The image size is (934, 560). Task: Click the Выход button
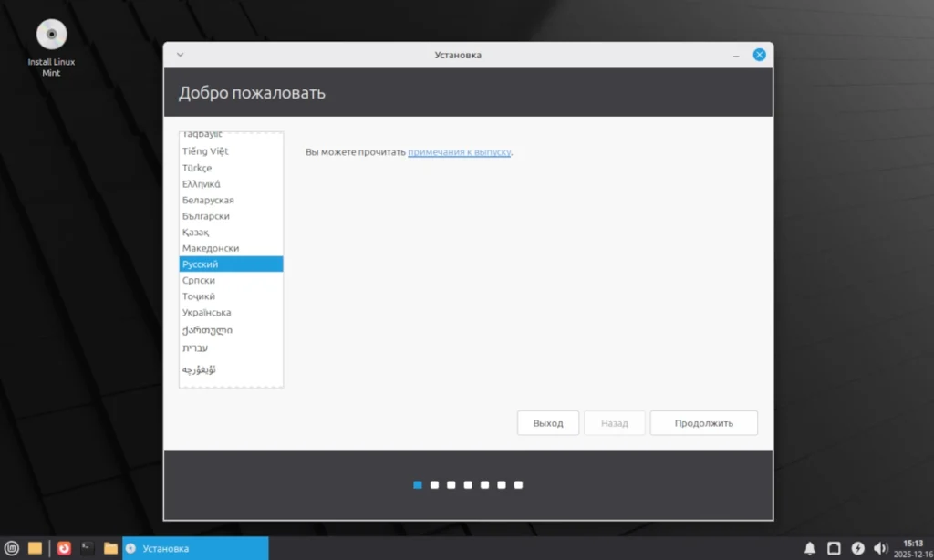(548, 423)
